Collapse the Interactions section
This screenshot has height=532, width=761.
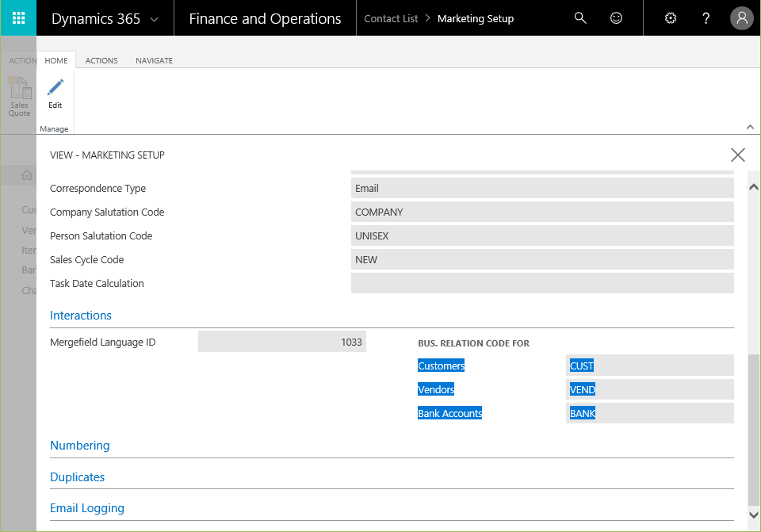pyautogui.click(x=81, y=316)
